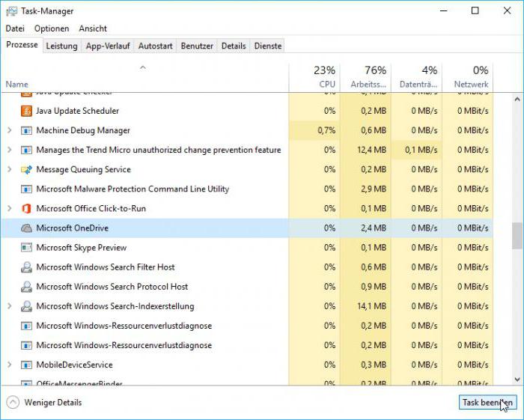Select the Microsoft OneDrive row
524x420 pixels.
pos(247,228)
